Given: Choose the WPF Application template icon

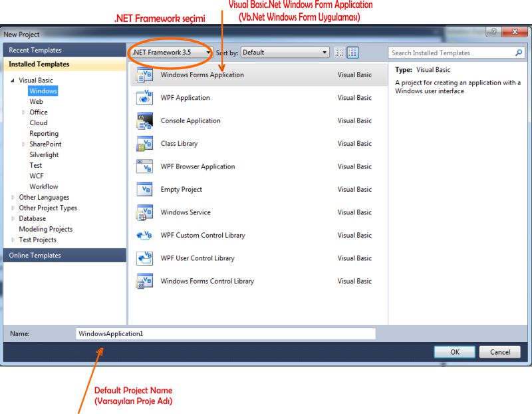Looking at the screenshot, I should click(x=144, y=98).
